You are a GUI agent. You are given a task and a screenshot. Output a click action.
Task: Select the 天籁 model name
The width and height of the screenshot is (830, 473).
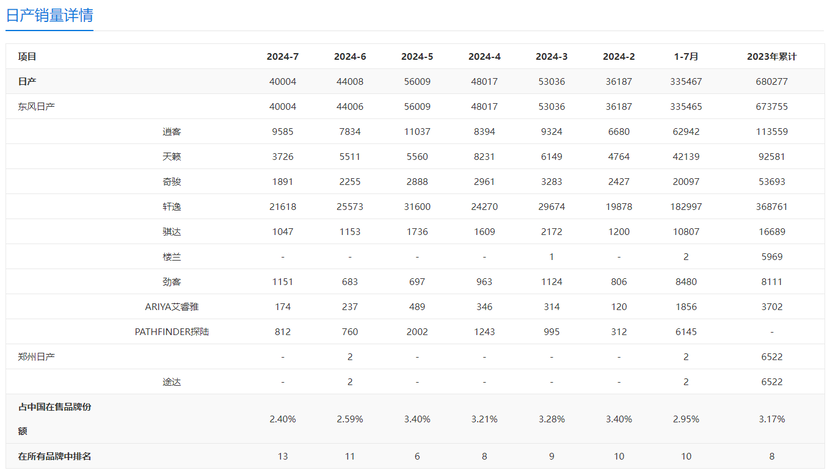coord(172,157)
